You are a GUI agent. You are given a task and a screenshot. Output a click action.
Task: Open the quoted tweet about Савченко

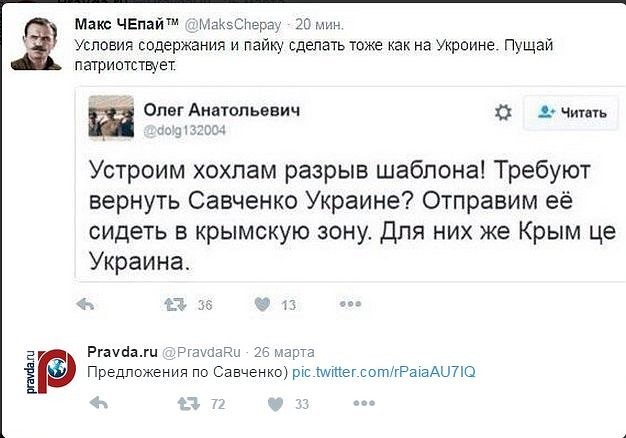(340, 210)
